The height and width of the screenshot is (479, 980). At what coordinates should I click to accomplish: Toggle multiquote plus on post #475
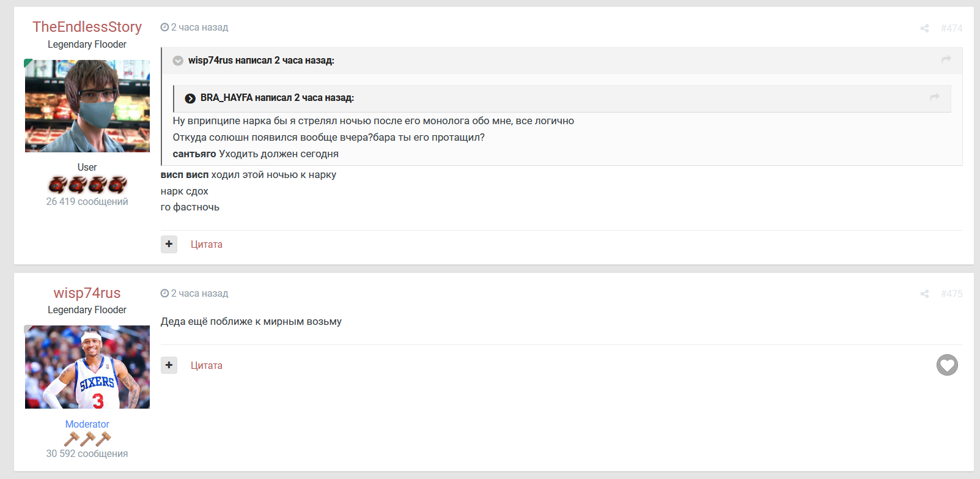coord(169,365)
